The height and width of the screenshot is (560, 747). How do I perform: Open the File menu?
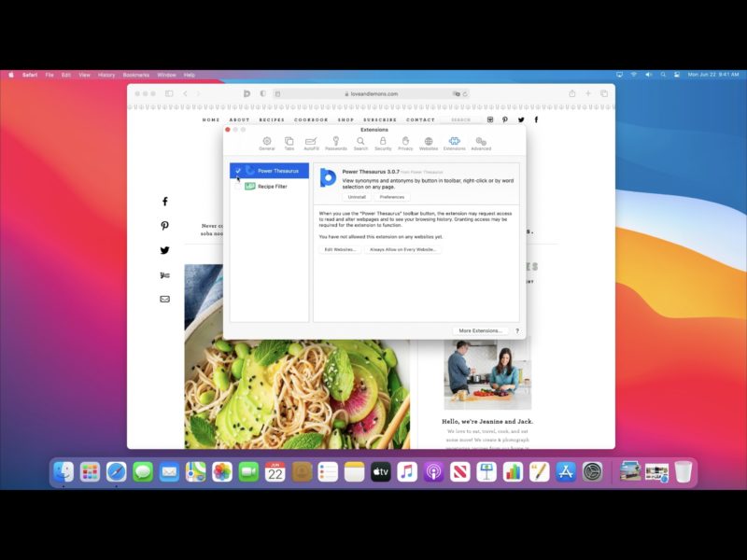(x=49, y=75)
